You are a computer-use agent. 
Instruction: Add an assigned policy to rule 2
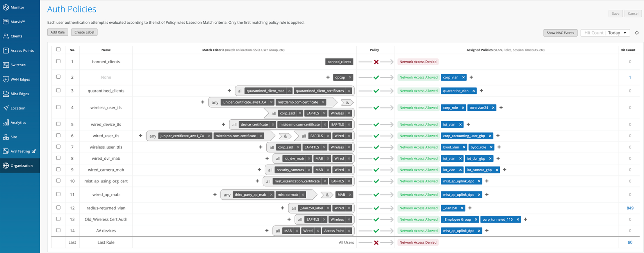471,78
